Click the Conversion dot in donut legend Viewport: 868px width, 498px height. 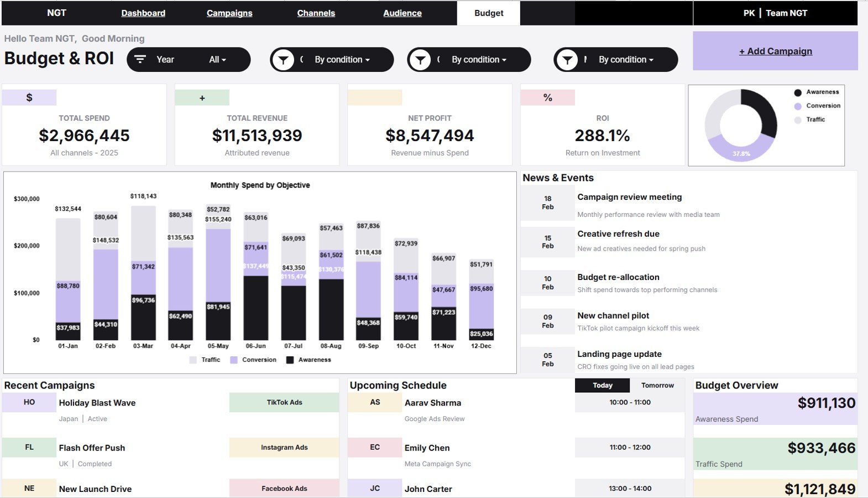tap(798, 106)
